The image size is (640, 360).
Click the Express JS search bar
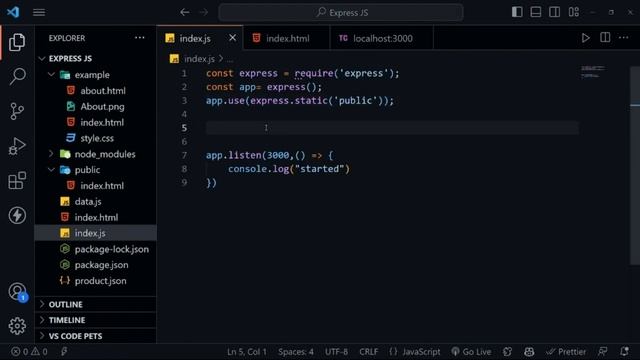[x=341, y=13]
